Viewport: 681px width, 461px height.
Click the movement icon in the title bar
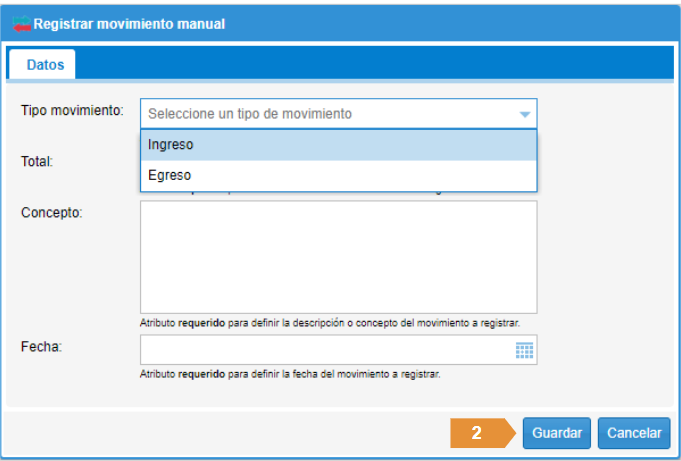pyautogui.click(x=21, y=22)
